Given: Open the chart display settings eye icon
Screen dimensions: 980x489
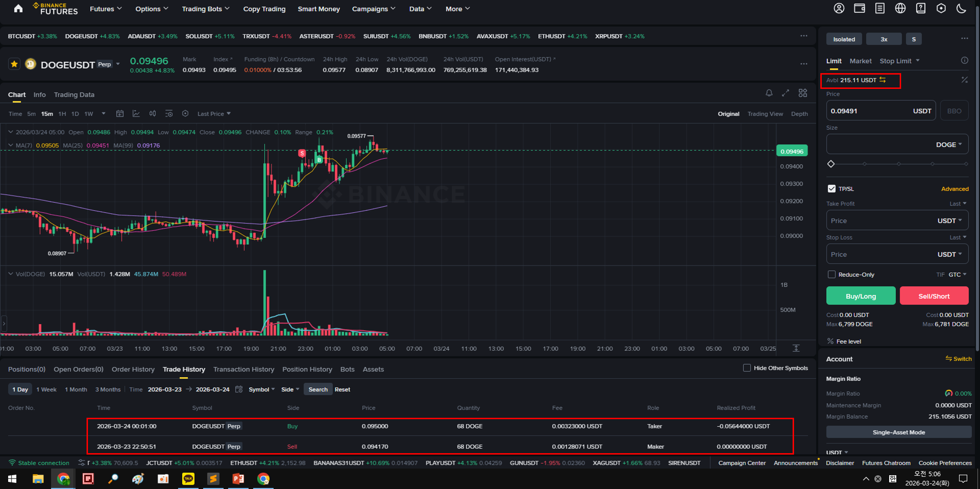Looking at the screenshot, I should pos(169,114).
